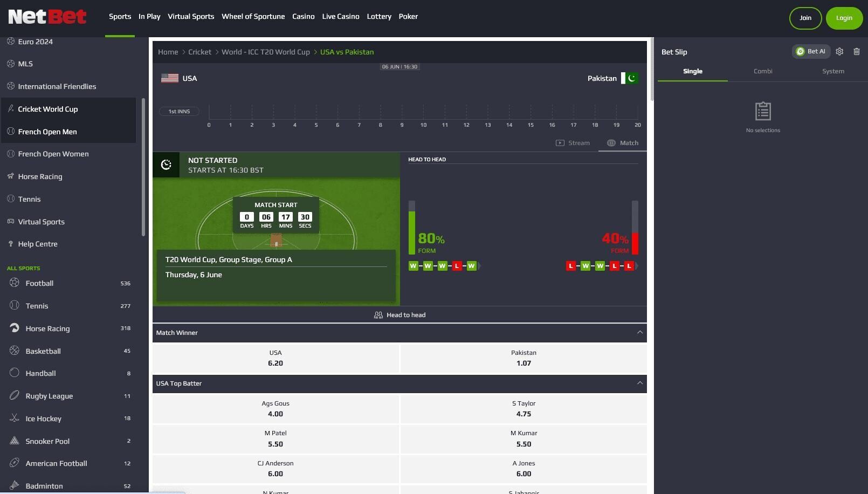Select the Single bet slip tab

pyautogui.click(x=693, y=71)
